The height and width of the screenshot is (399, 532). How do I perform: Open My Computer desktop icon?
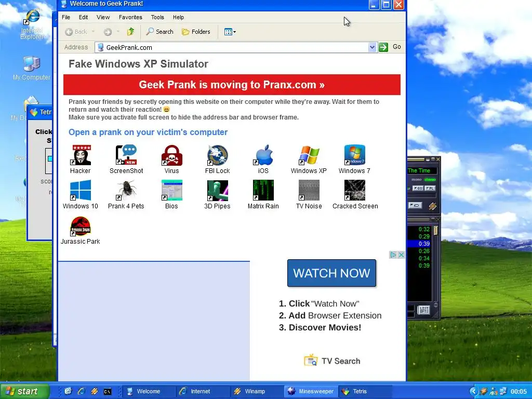click(32, 68)
